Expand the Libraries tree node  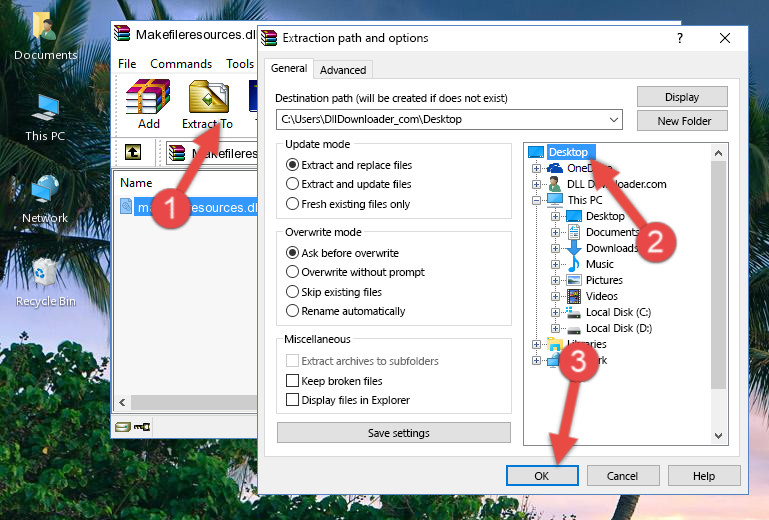tap(536, 344)
